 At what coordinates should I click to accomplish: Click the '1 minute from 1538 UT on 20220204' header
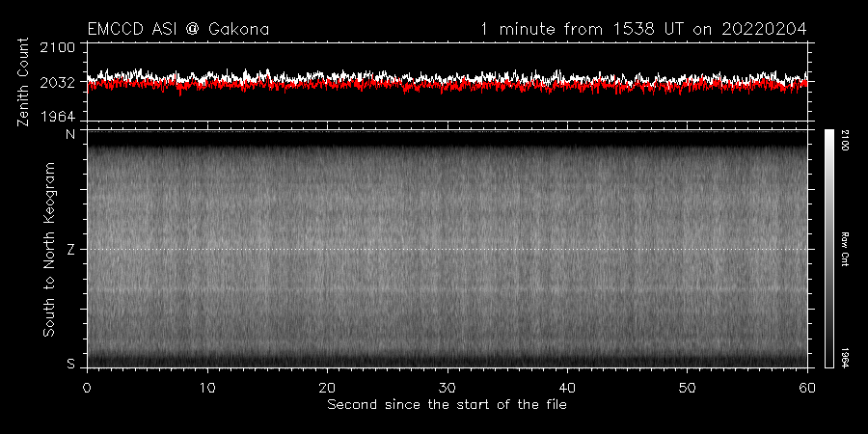tap(643, 29)
